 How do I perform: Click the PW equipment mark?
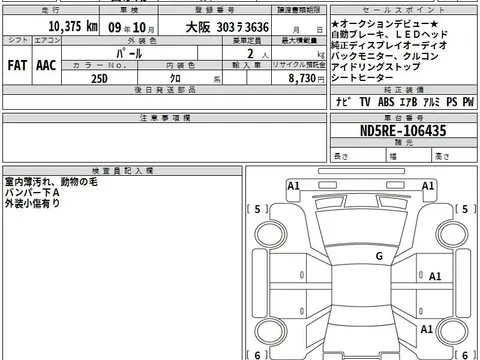pos(468,102)
